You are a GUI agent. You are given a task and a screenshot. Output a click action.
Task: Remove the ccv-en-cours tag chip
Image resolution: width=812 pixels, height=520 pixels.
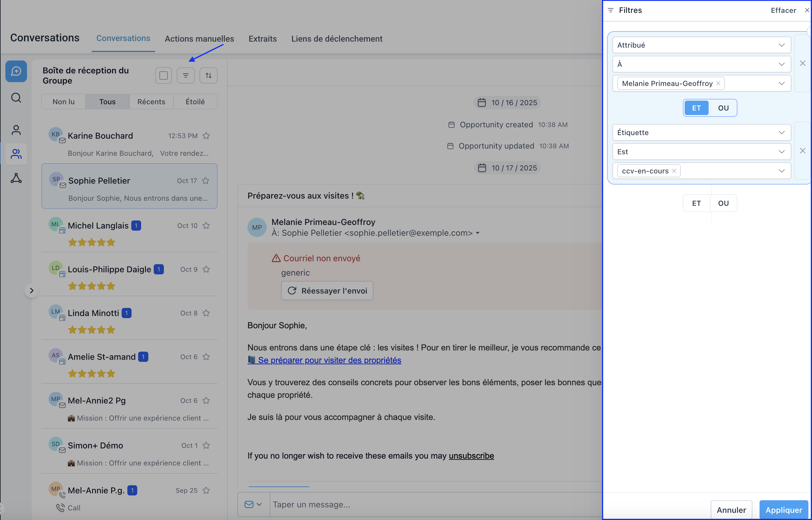674,171
